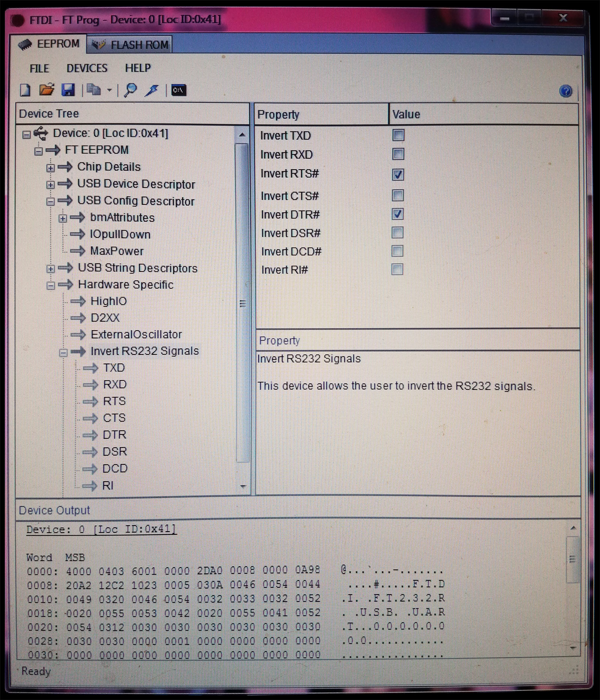
Task: Switch to the EEPROM tab
Action: coord(48,44)
